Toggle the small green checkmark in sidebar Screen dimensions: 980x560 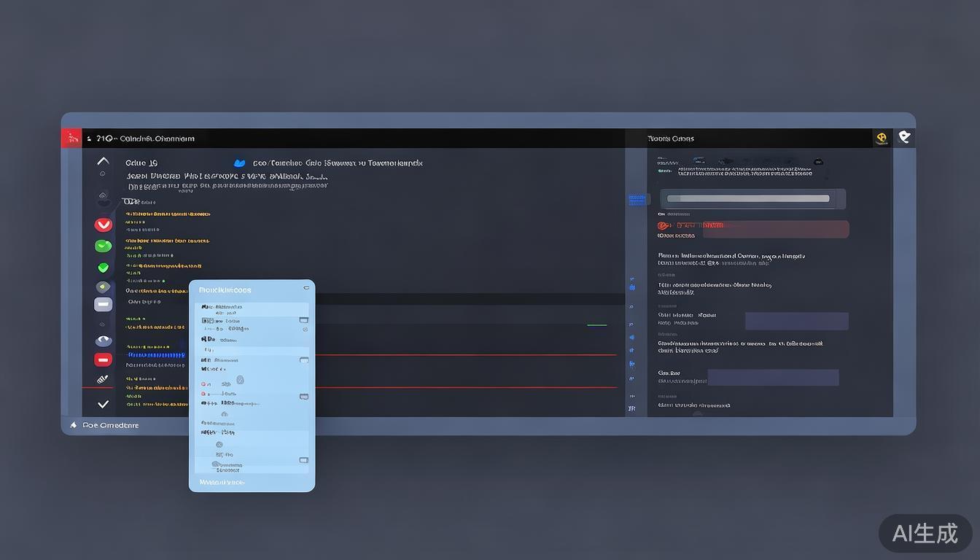point(103,267)
